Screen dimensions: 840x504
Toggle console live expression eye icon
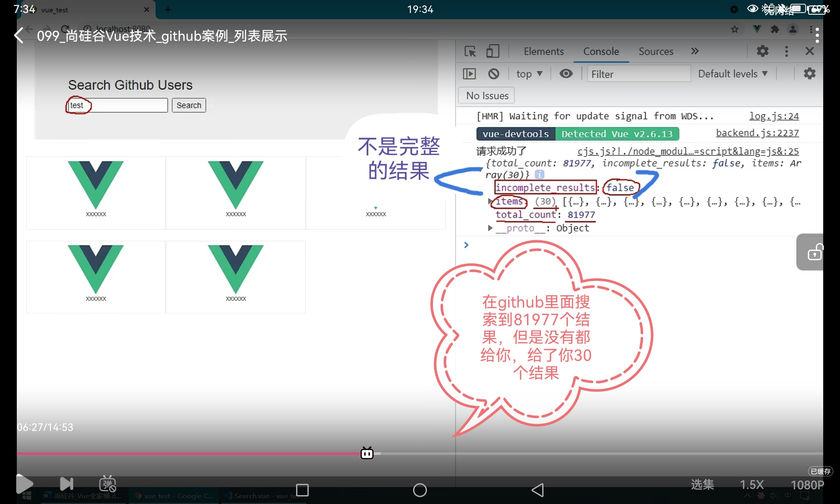[x=566, y=74]
